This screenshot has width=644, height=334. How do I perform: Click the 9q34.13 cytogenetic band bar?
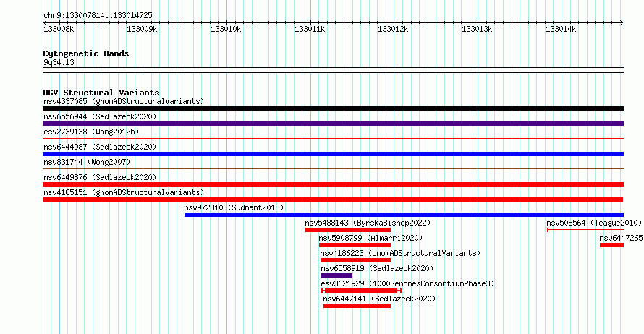click(333, 70)
